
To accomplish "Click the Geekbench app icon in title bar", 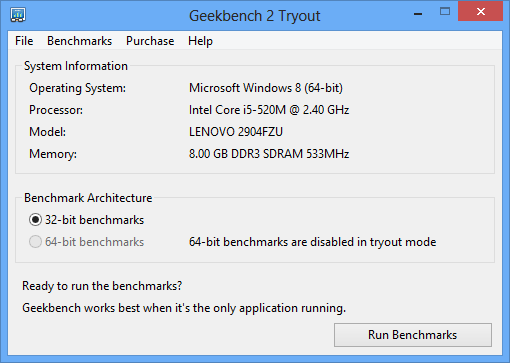I will pyautogui.click(x=18, y=15).
